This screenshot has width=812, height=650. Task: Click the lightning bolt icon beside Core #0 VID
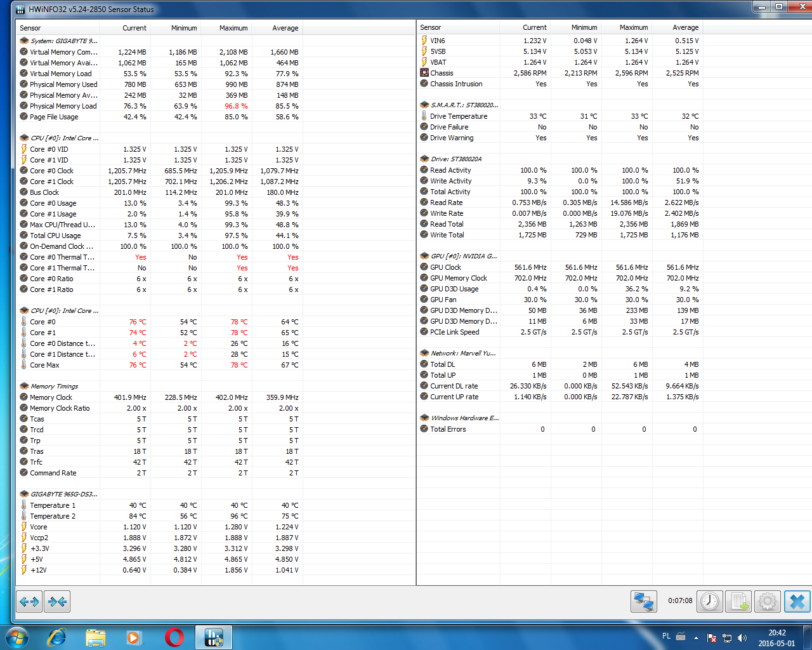[23, 149]
